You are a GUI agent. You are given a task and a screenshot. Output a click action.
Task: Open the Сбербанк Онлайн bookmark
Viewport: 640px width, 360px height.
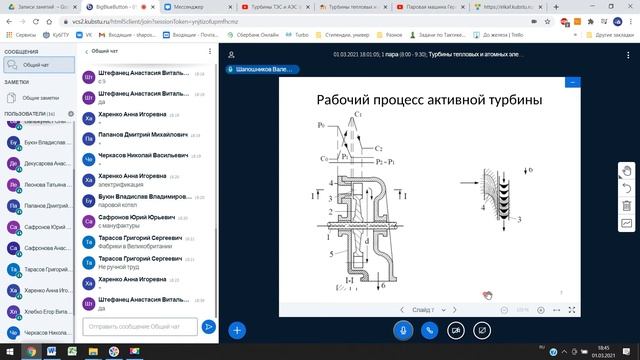253,35
